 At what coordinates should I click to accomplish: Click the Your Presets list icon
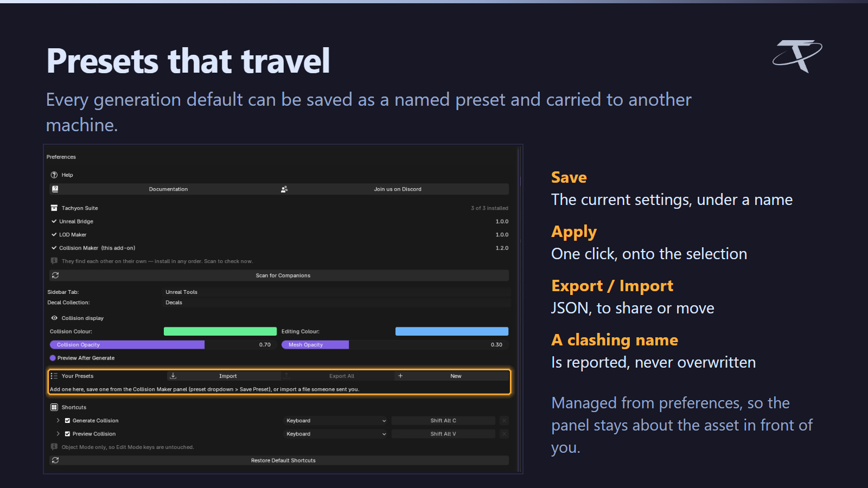point(54,376)
